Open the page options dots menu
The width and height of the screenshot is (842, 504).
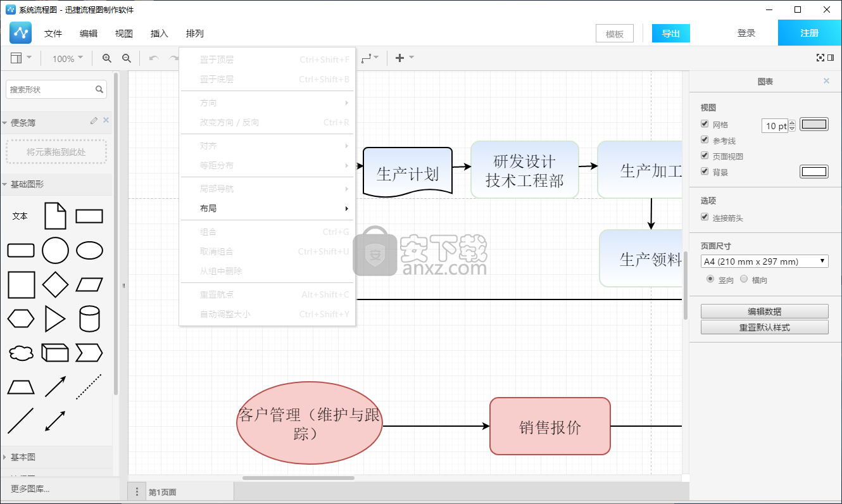(x=137, y=491)
